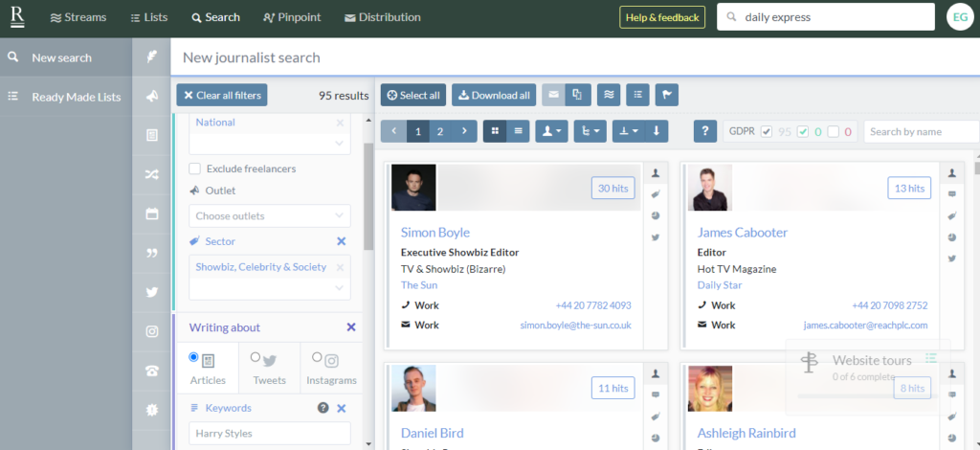Screen dimensions: 980x450
Task: Click the flag icon in results toolbar
Action: click(x=667, y=95)
